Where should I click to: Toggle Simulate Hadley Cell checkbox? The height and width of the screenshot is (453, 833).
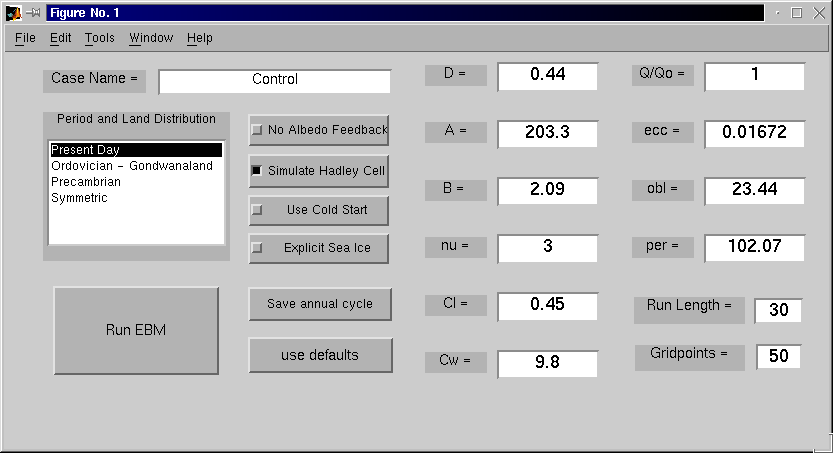click(319, 171)
